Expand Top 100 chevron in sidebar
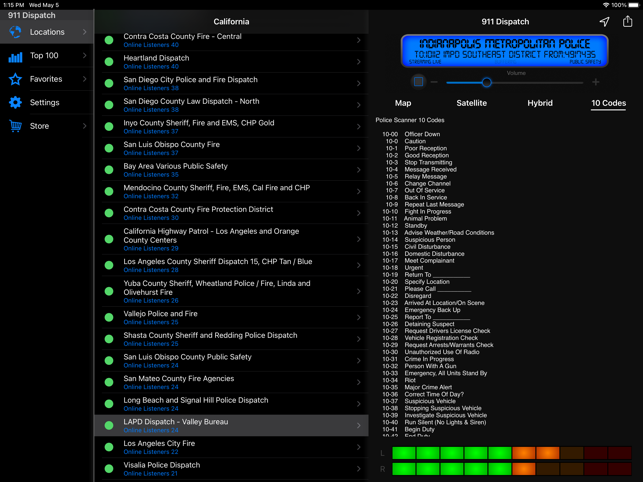The width and height of the screenshot is (643, 482). tap(84, 55)
